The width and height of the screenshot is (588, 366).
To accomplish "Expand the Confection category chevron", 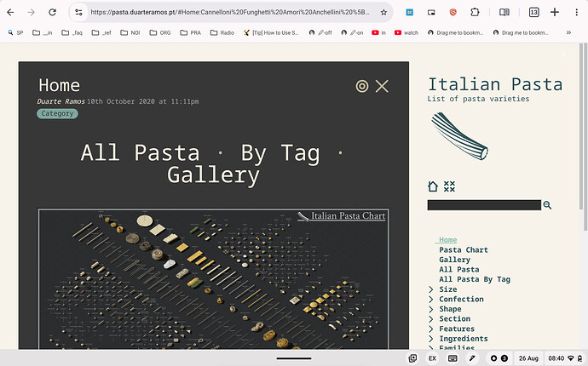I will coord(431,299).
